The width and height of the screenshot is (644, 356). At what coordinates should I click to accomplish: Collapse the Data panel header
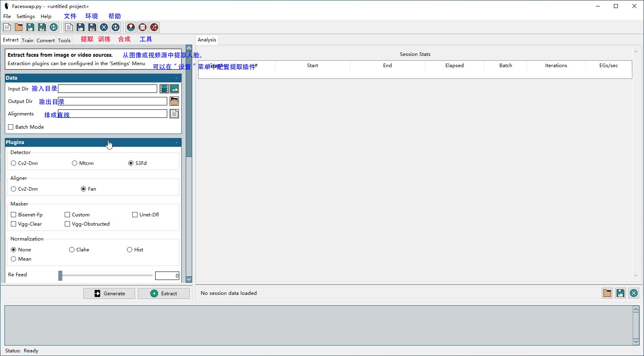[x=176, y=78]
